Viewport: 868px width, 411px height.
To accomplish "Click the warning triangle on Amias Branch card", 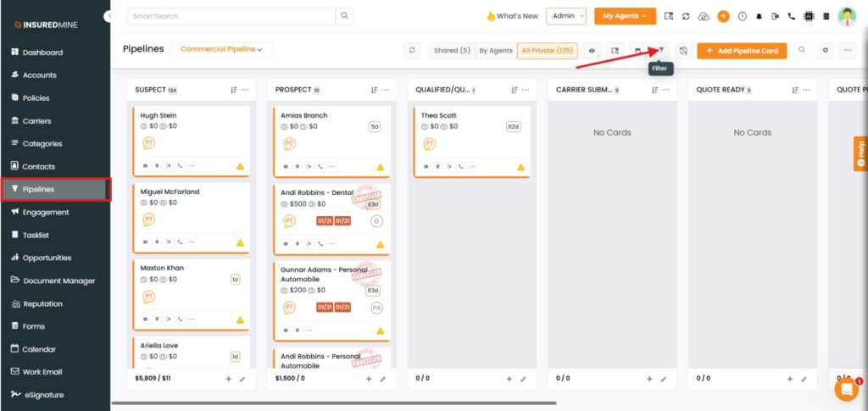I will pos(380,167).
